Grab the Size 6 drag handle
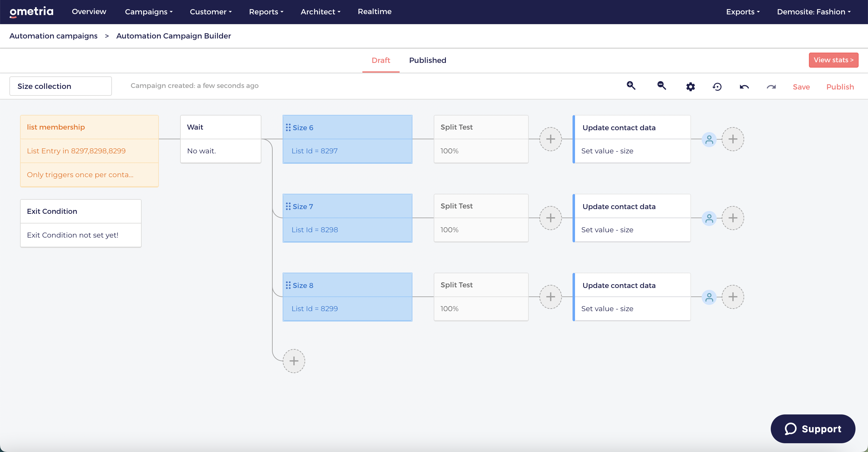This screenshot has width=868, height=452. click(x=288, y=127)
